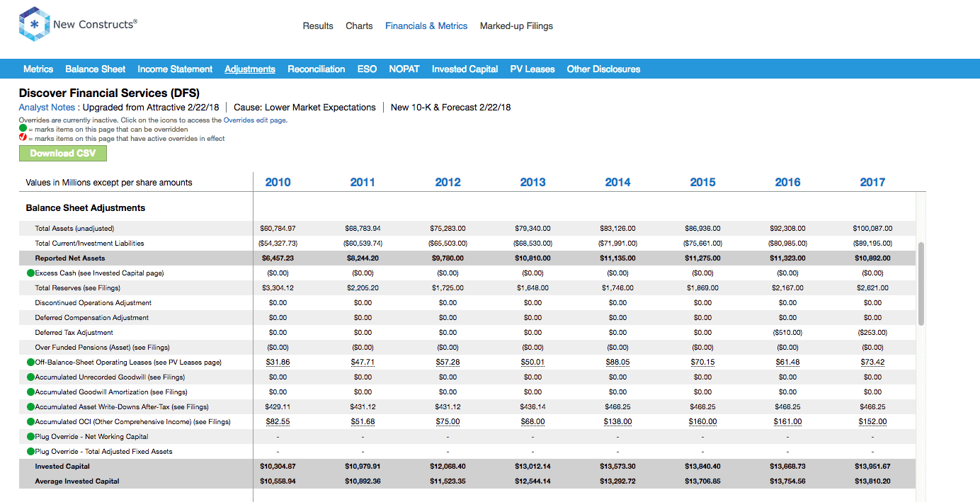Click the 2013 year header
Image resolution: width=980 pixels, height=502 pixels.
(x=532, y=182)
